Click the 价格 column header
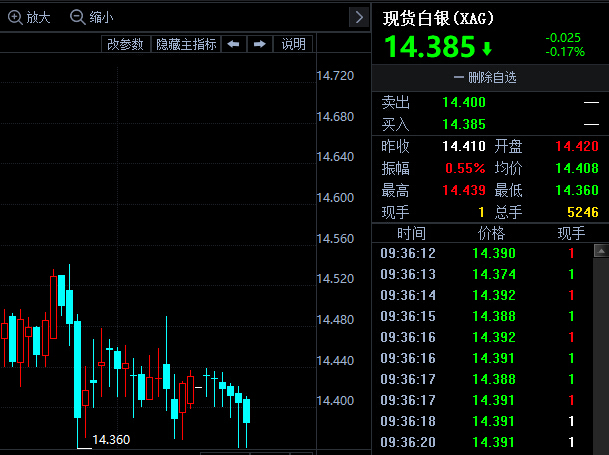Screen dimensions: 609x455 point(491,234)
